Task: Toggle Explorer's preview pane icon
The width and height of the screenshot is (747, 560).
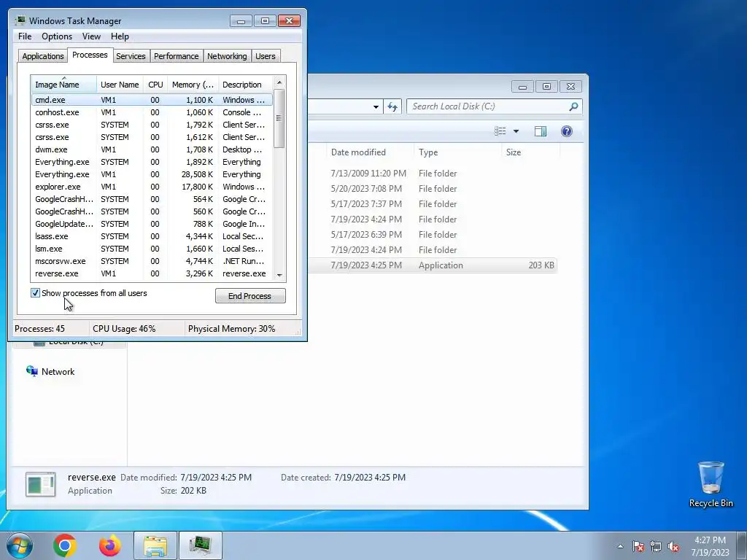Action: click(x=541, y=131)
